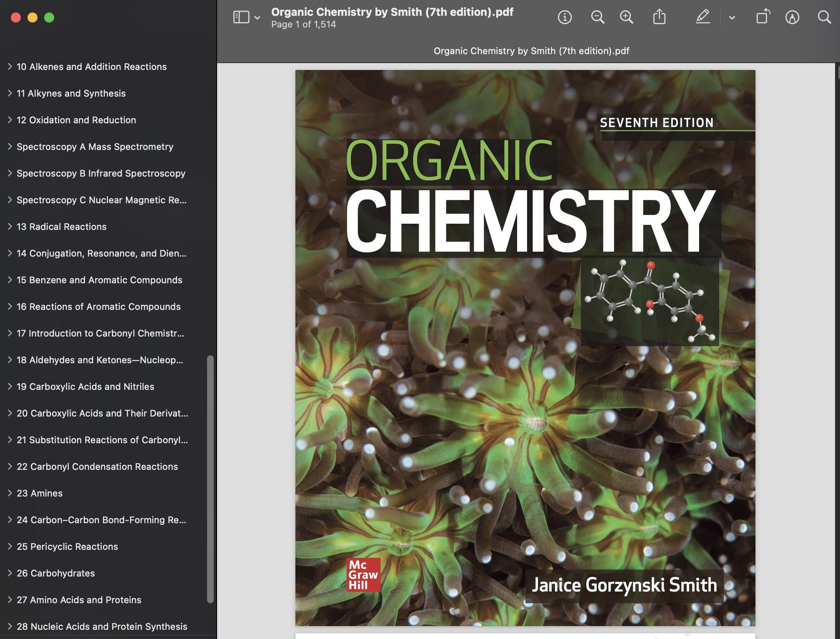840x639 pixels.
Task: Expand chapter 13 Radical Reactions
Action: coord(9,226)
